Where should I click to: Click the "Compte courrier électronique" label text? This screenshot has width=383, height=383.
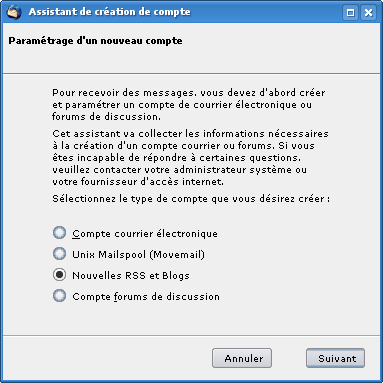pos(145,233)
